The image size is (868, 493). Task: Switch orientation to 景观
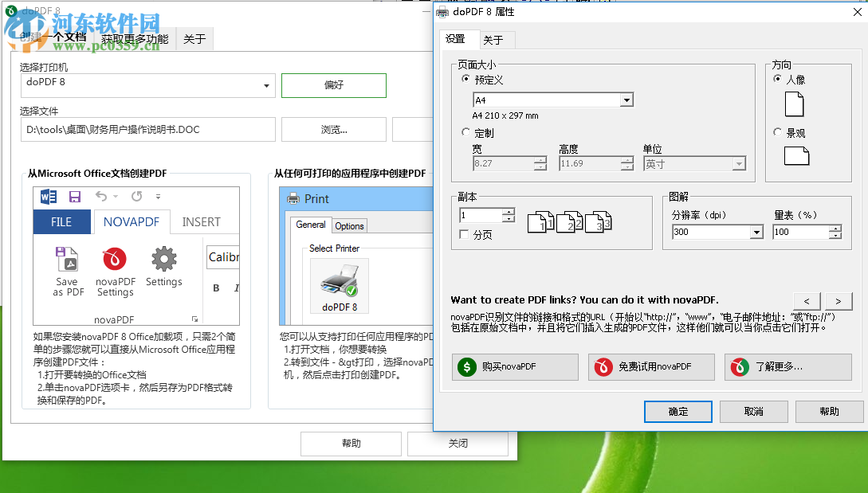777,132
